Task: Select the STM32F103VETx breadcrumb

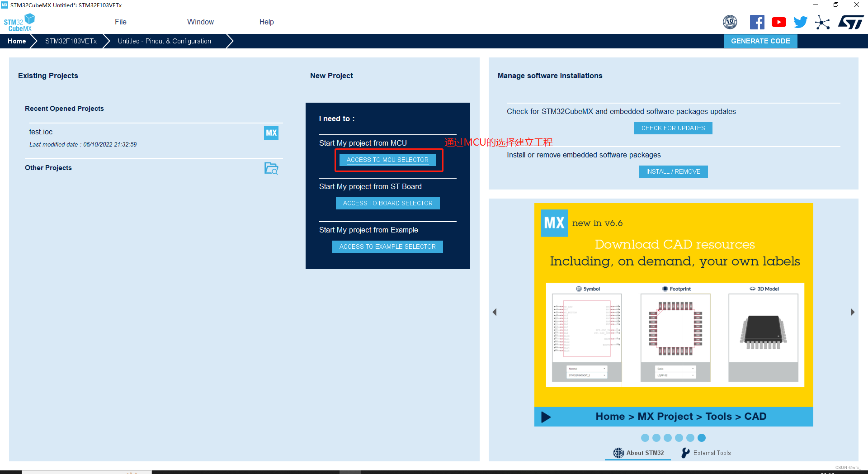Action: (x=71, y=41)
